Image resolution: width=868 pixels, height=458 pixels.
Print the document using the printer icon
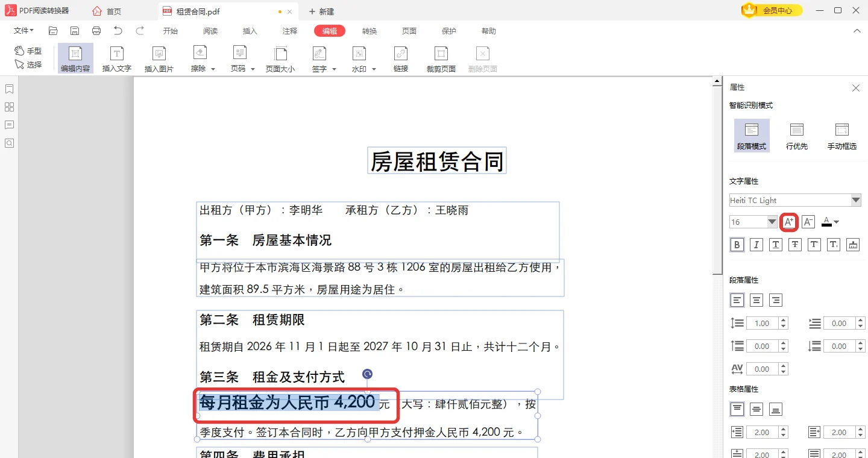[96, 31]
